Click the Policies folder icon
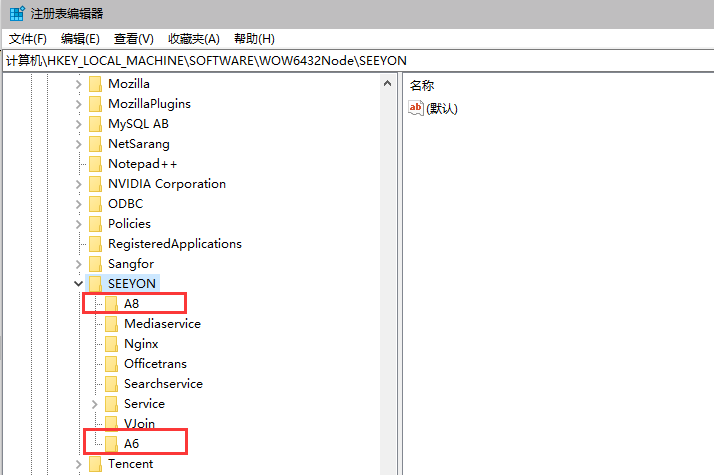Screen dimensions: 714x475 (96, 224)
